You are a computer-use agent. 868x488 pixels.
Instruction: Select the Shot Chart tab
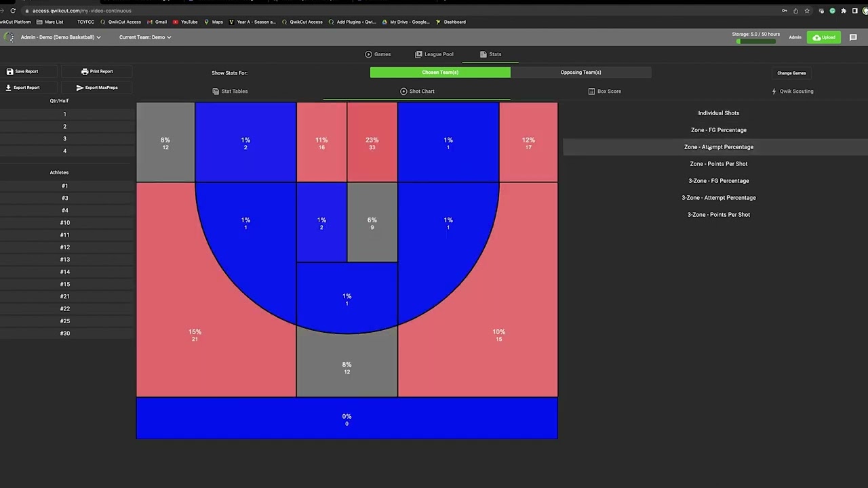click(417, 91)
